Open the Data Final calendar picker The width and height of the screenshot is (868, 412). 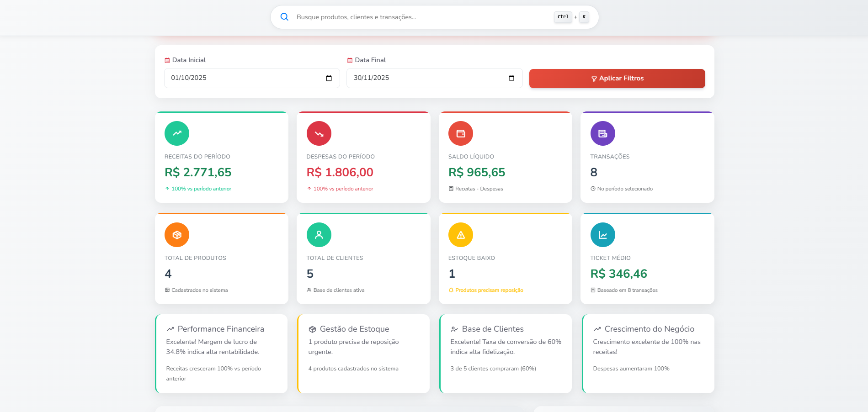click(x=511, y=78)
